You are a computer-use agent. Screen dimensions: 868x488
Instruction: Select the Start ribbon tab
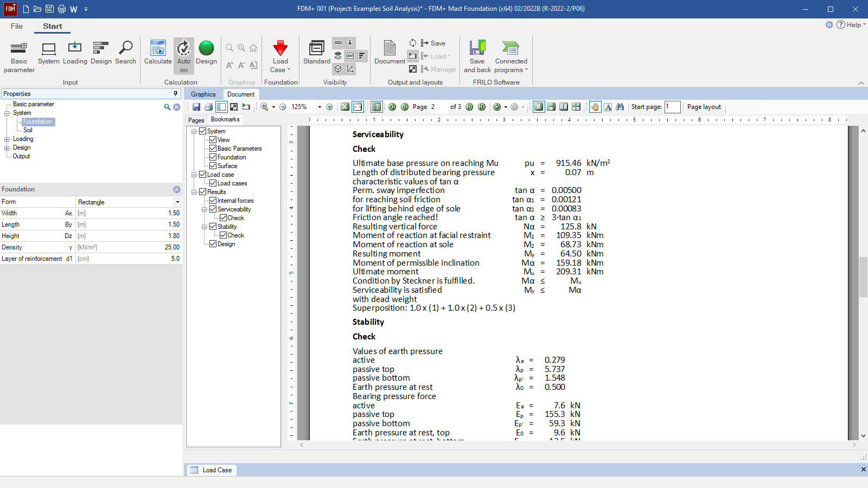53,26
